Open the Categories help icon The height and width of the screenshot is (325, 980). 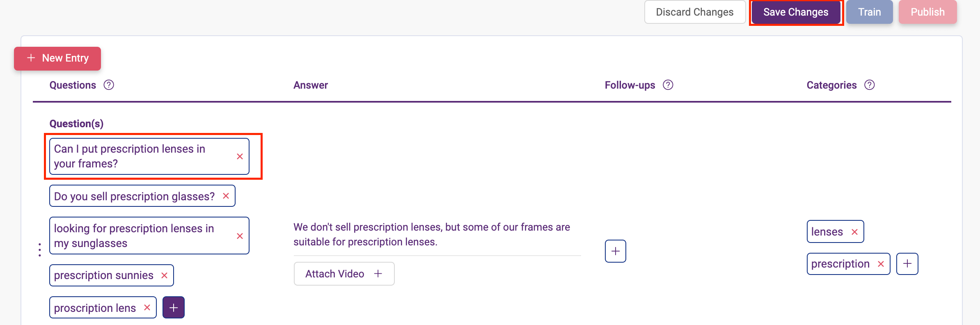[870, 85]
